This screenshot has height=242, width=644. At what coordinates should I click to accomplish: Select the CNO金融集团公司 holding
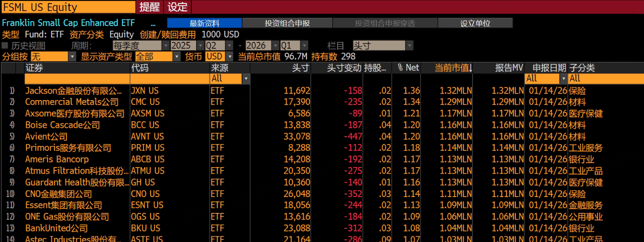tap(59, 194)
